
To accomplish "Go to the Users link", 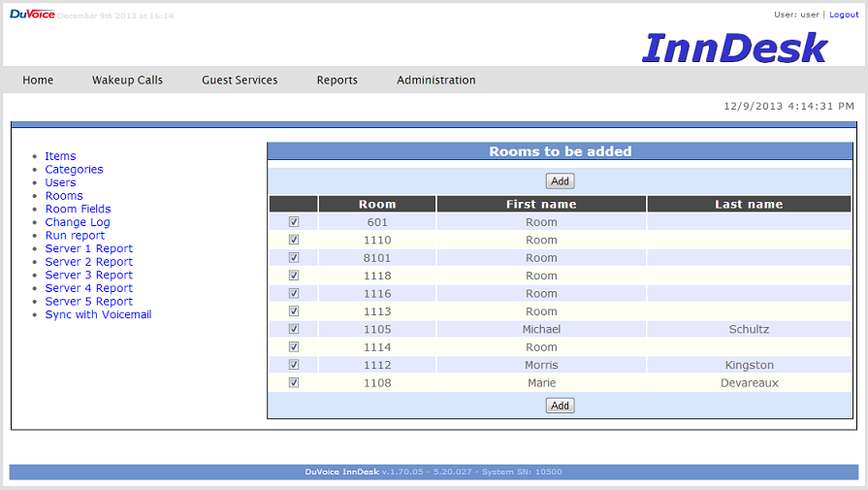I will pyautogui.click(x=60, y=182).
